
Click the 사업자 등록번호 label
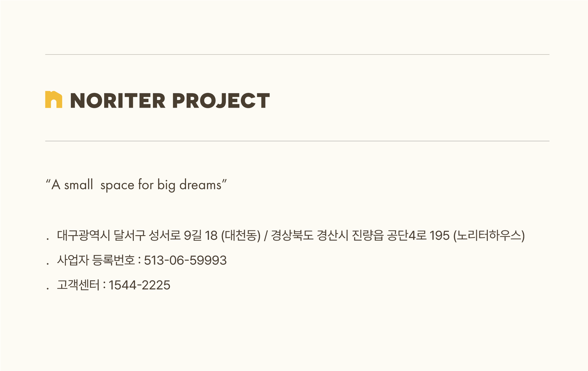tap(96, 260)
